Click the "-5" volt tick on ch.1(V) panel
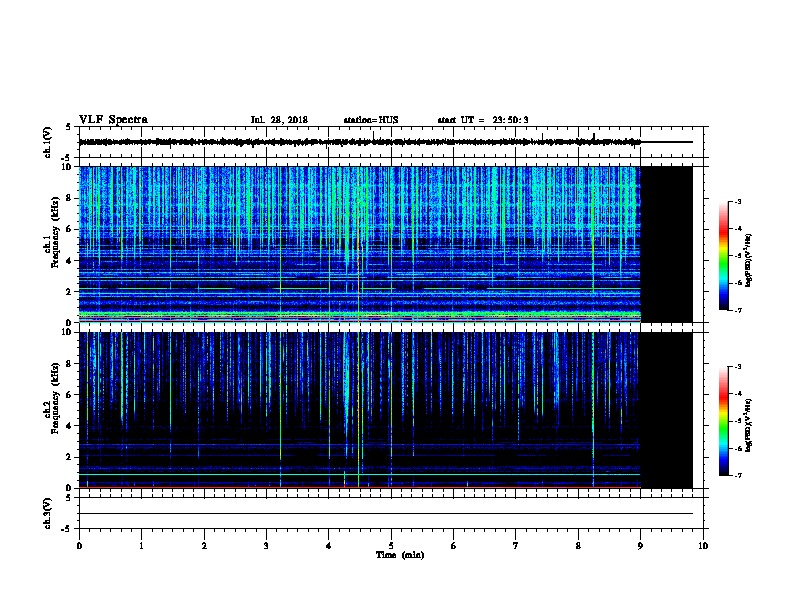 pos(67,158)
